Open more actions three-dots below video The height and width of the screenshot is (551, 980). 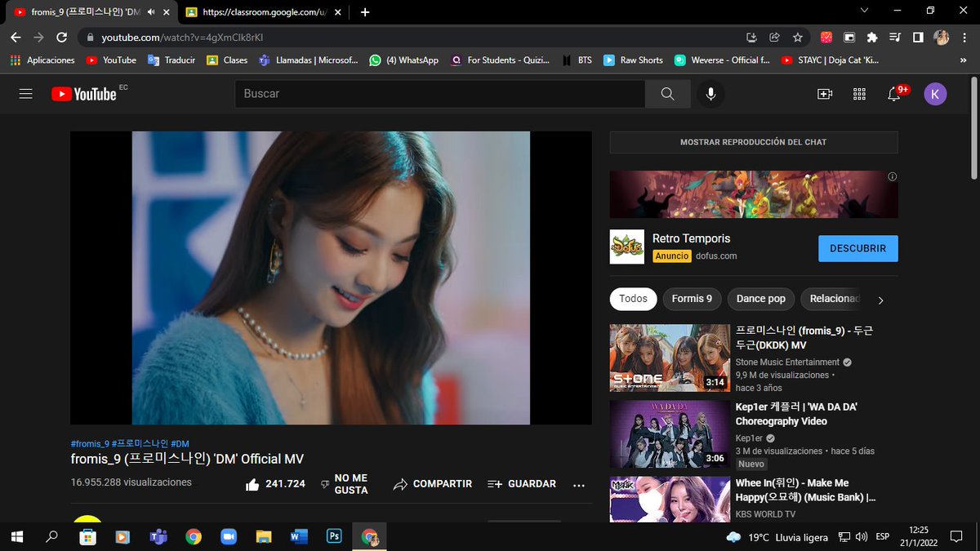pos(579,484)
